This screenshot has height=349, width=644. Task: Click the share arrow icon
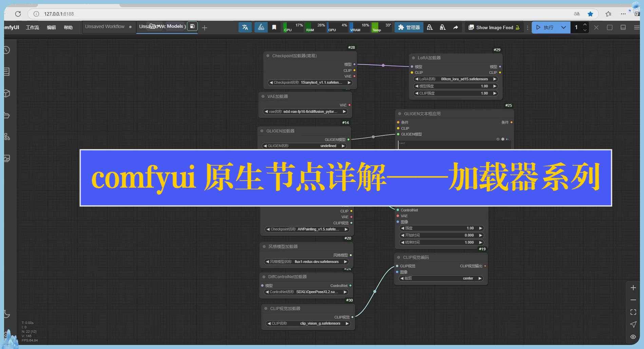point(455,27)
